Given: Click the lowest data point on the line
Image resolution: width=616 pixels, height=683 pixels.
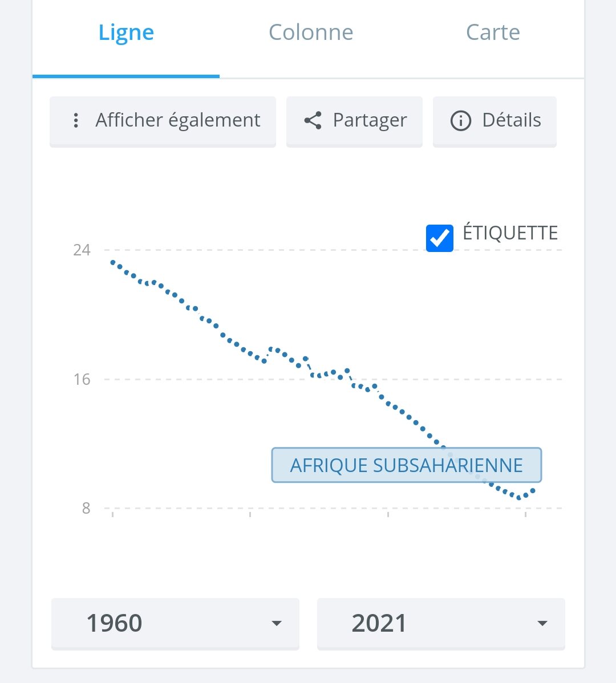Looking at the screenshot, I should coord(519,497).
